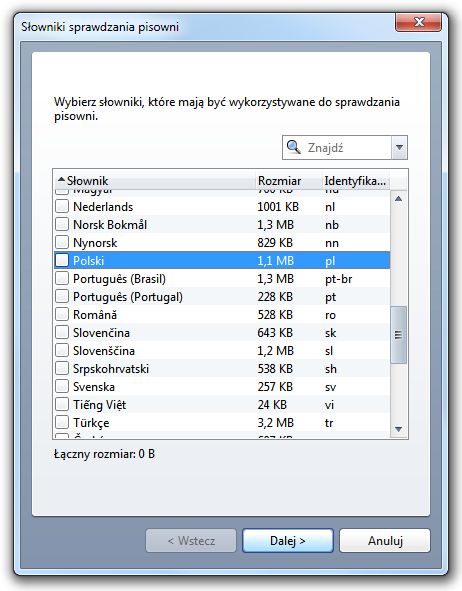
Task: Sort by the Słownik column header
Action: coord(155,181)
